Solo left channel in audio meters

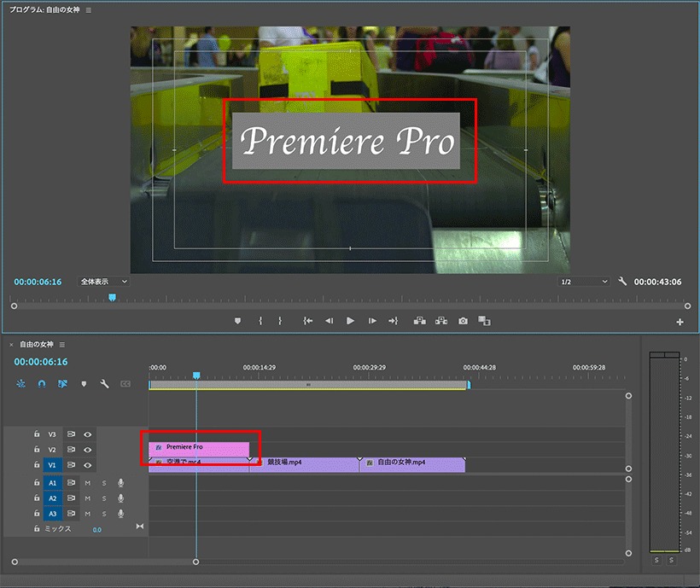point(656,560)
